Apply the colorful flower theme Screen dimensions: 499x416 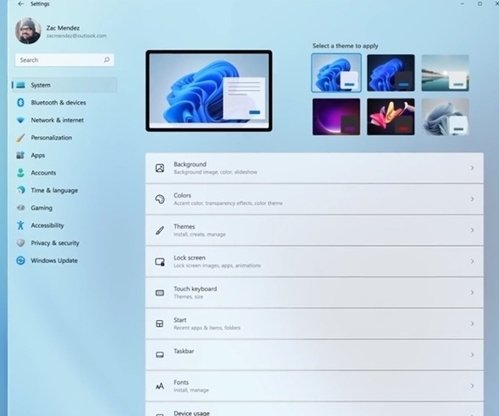point(391,117)
